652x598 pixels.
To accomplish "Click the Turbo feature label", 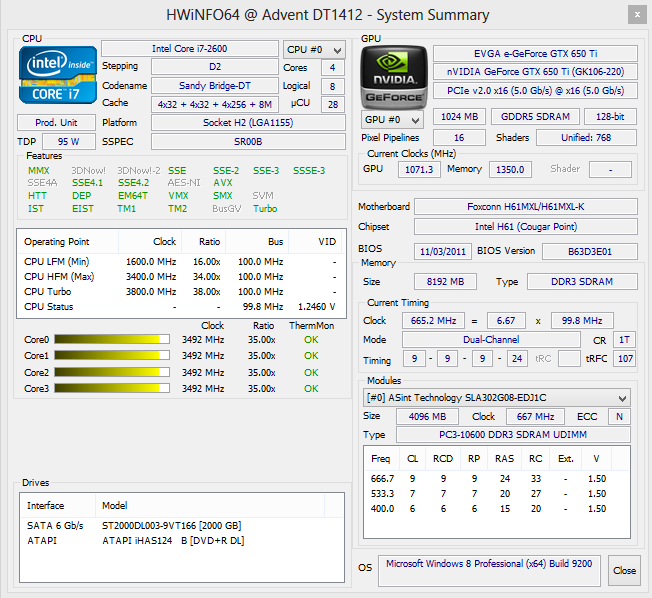I will 265,209.
